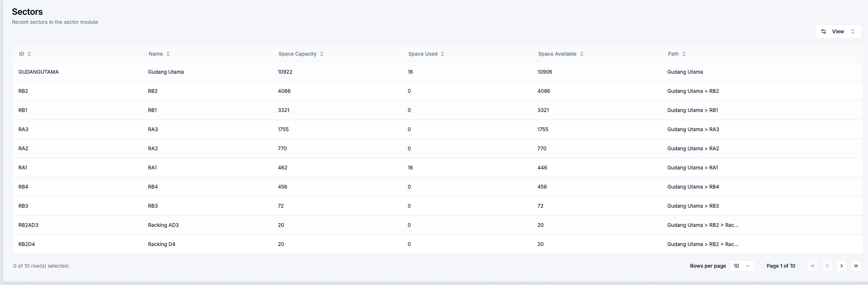
Task: Click the RA1 sector ID cell
Action: point(23,168)
